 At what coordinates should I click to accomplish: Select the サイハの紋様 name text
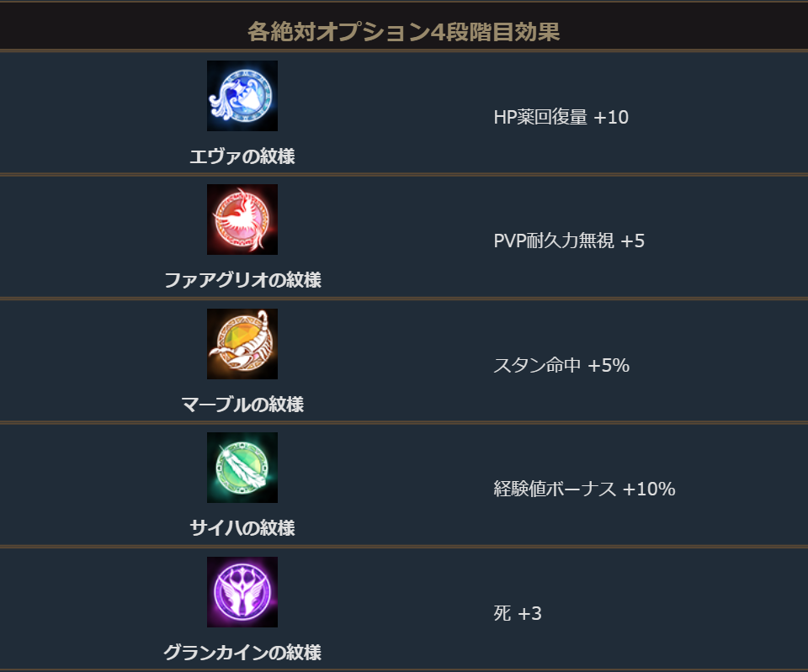pyautogui.click(x=242, y=528)
